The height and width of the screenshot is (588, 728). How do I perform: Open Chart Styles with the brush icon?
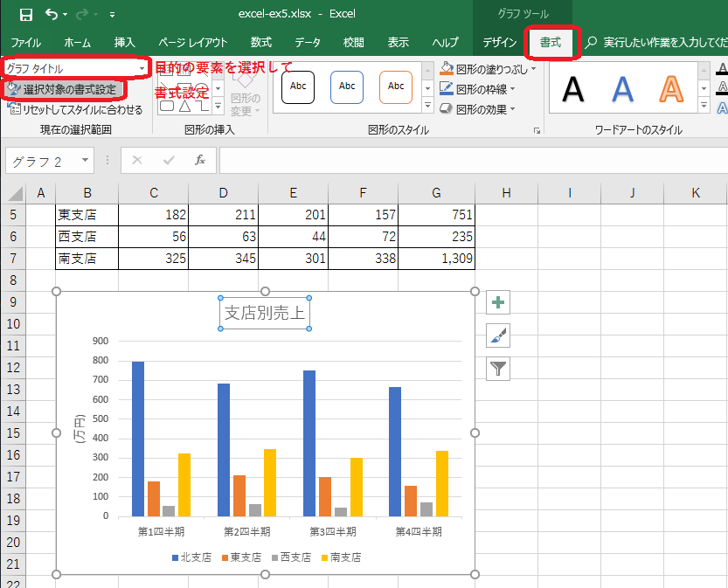[x=497, y=335]
